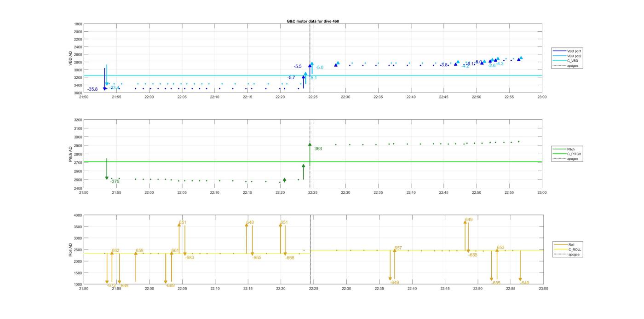Image resolution: width=644 pixels, height=319 pixels.
Task: Click the '1000' tick on Roll axis
Action: (78, 284)
